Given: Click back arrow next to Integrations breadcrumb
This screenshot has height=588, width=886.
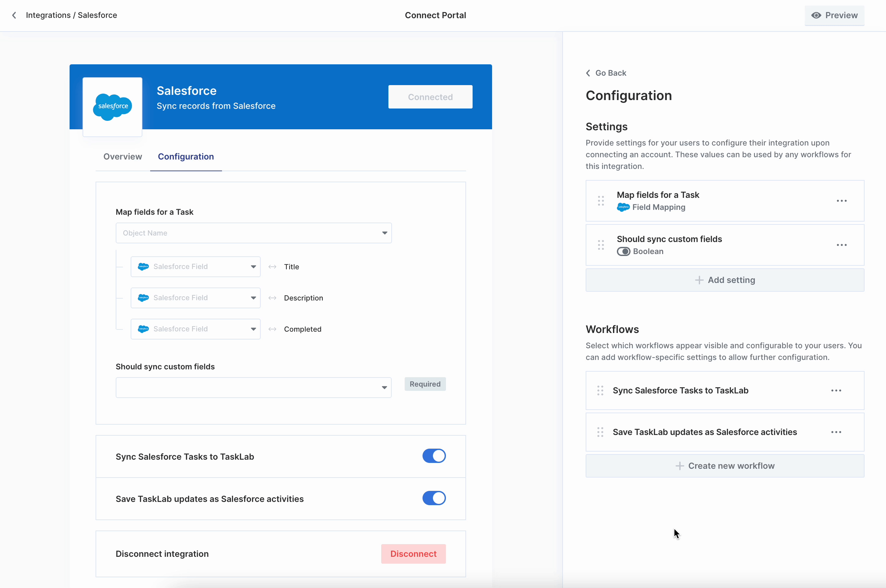Looking at the screenshot, I should click(x=14, y=15).
